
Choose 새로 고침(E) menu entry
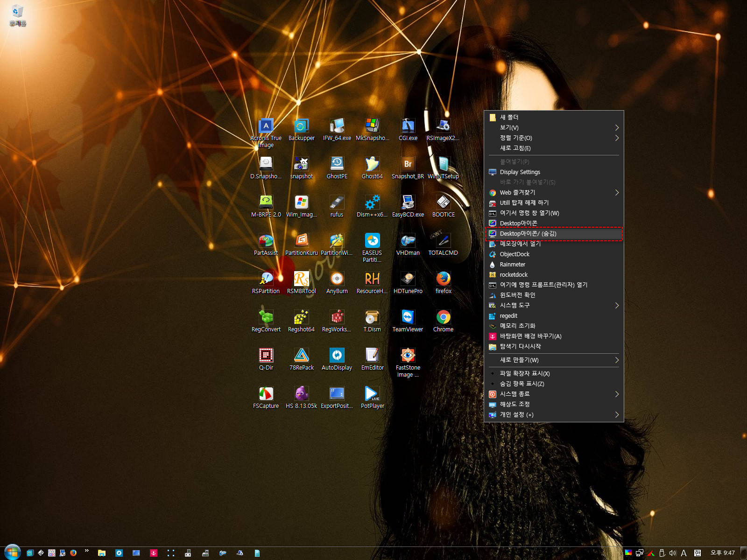tap(554, 148)
